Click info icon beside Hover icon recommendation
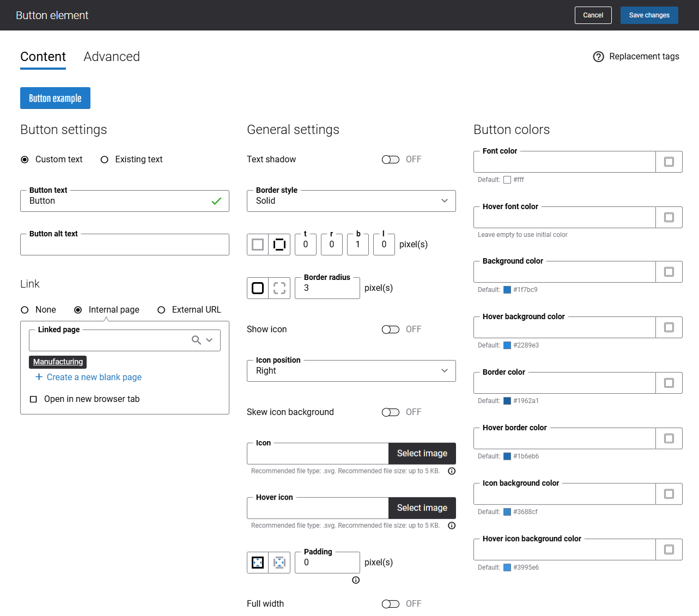Screen dimensions: 699x616 pos(452,526)
